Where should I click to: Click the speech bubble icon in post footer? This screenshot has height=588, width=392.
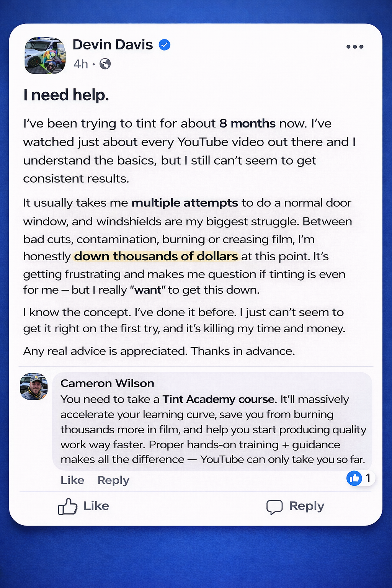[x=274, y=507]
